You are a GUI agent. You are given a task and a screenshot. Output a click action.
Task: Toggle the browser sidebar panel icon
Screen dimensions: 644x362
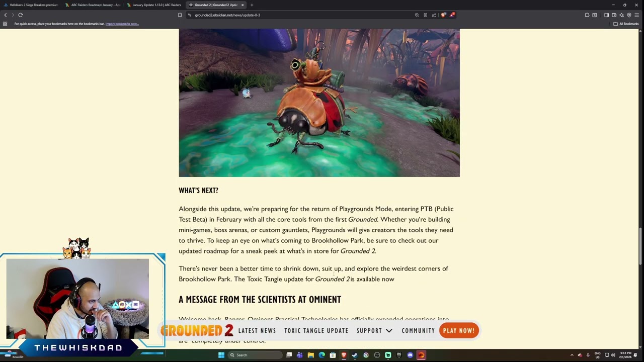(x=606, y=15)
